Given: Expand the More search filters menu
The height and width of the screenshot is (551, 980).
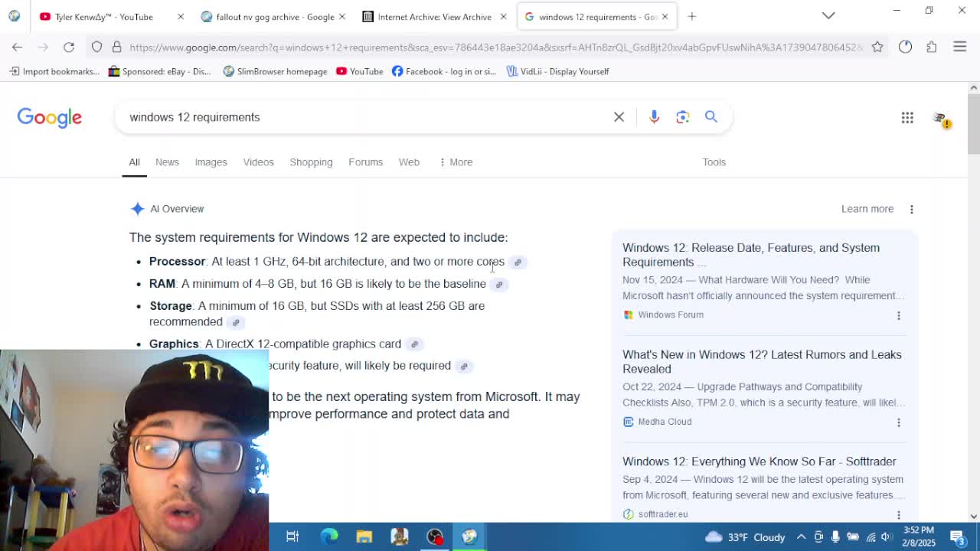Looking at the screenshot, I should [x=456, y=162].
